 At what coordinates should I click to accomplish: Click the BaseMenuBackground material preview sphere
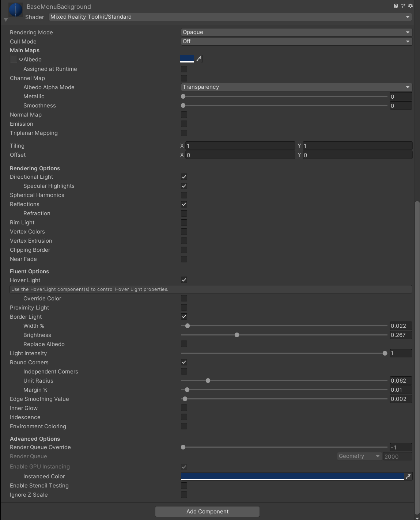[x=16, y=10]
